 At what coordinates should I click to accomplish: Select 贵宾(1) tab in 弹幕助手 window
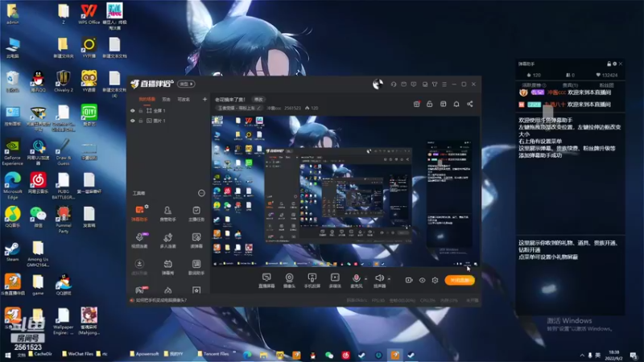coord(570,85)
